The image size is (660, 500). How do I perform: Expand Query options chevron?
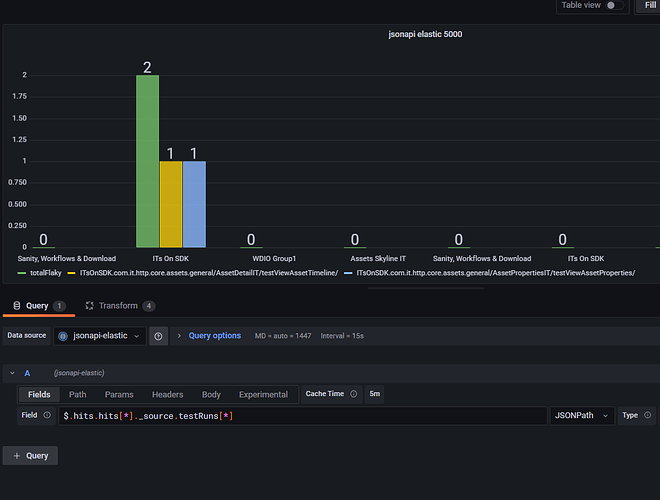(x=179, y=336)
